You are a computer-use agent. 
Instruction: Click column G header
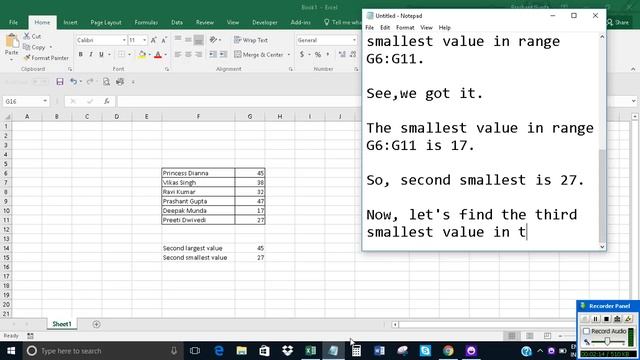point(250,117)
